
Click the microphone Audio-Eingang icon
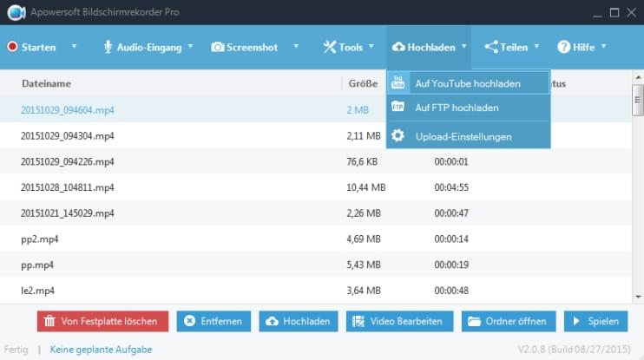click(108, 47)
